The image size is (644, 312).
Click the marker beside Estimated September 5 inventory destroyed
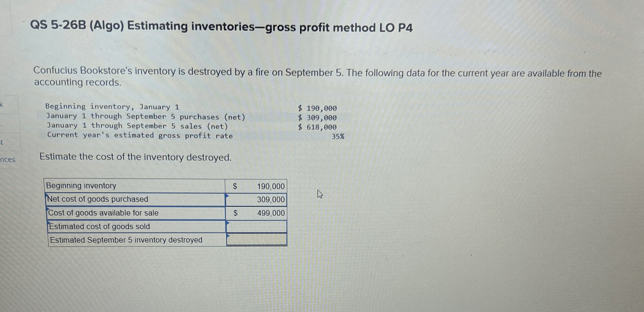228,236
